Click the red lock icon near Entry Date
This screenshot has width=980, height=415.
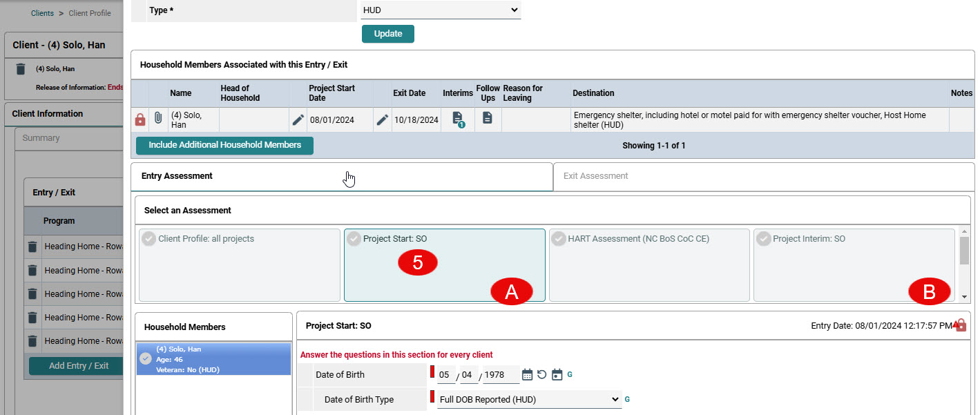tap(960, 325)
